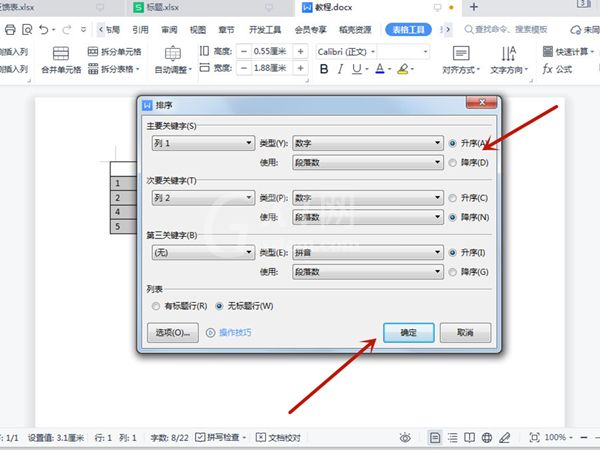Switch to the 引用 ribbon tab
The height and width of the screenshot is (450, 600).
point(140,29)
